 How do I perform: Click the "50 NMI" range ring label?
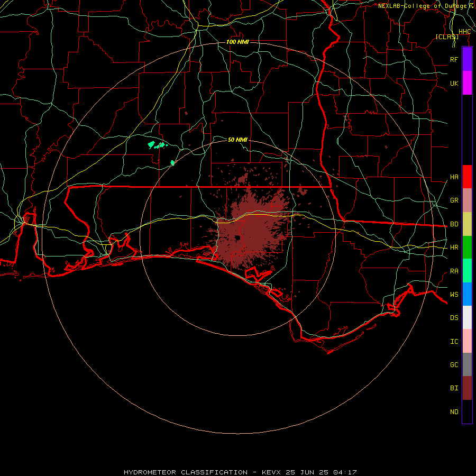[x=237, y=140]
